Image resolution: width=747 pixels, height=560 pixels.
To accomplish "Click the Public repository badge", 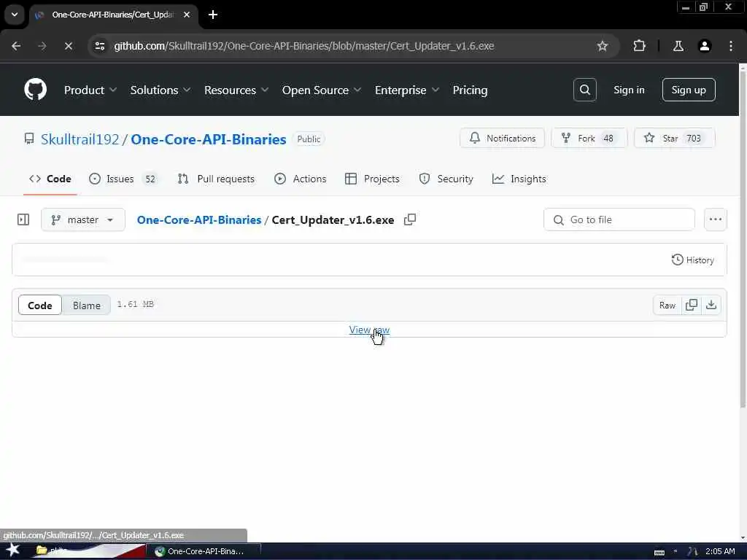I will pyautogui.click(x=309, y=139).
